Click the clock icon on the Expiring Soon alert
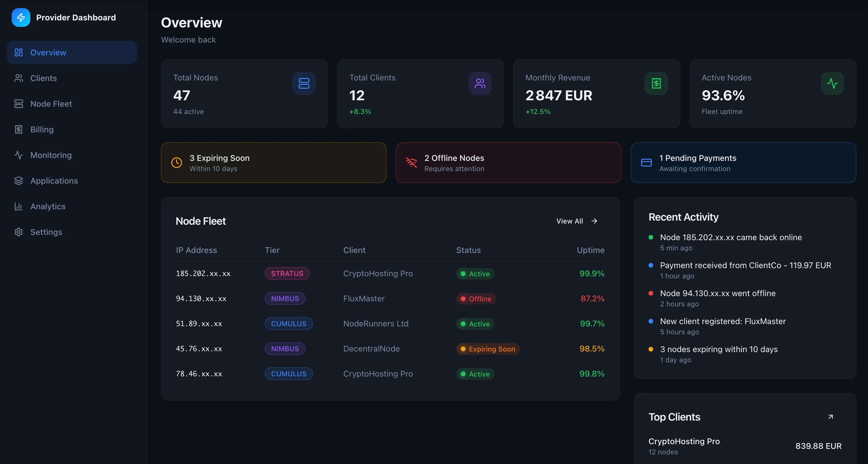The image size is (868, 464). 177,162
